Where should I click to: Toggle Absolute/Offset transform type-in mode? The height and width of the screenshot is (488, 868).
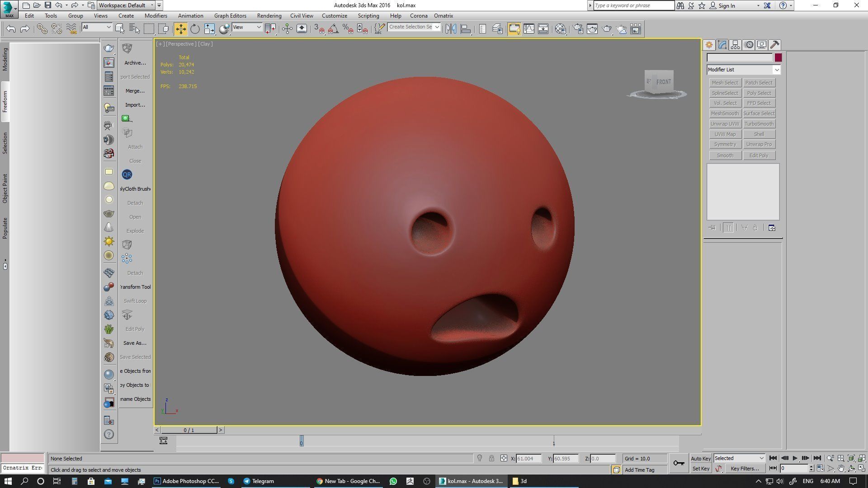(x=504, y=458)
